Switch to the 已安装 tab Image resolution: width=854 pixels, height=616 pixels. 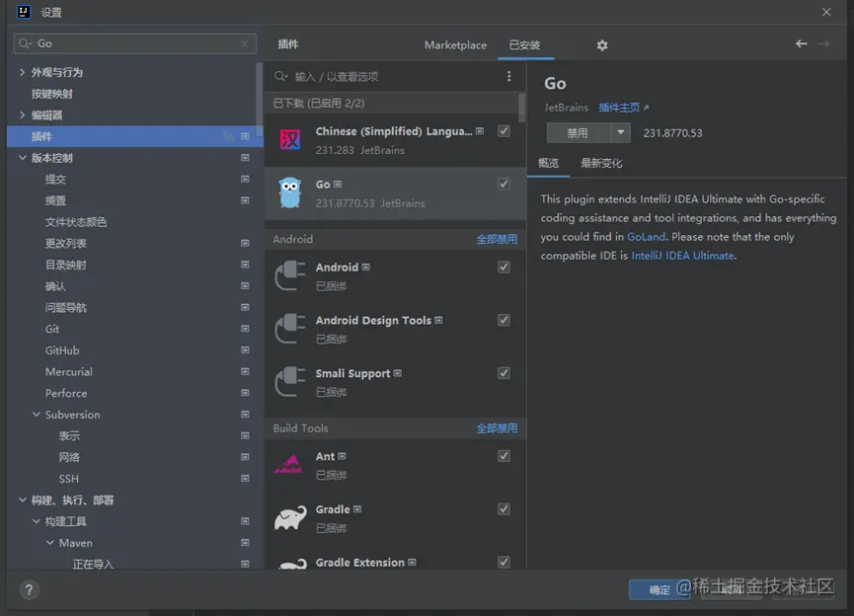525,45
